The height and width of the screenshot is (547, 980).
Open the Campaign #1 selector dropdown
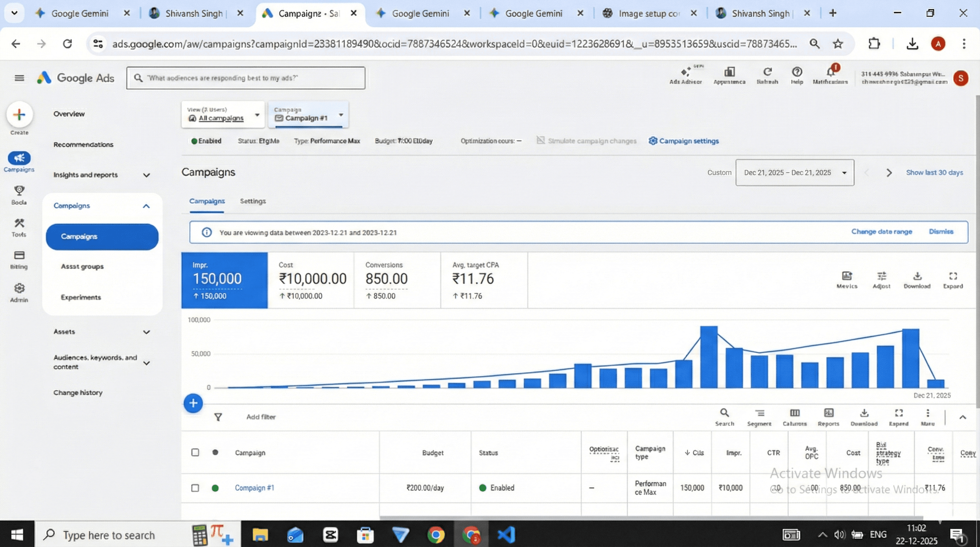point(308,115)
